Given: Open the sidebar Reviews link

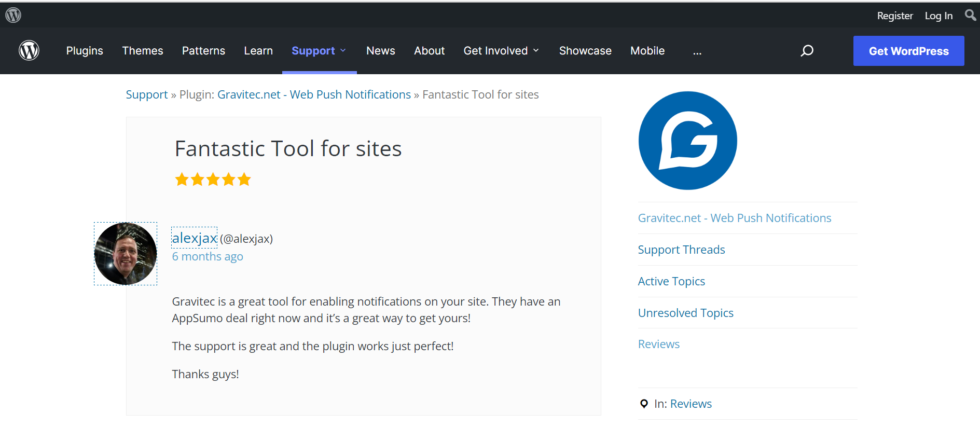Looking at the screenshot, I should [x=659, y=344].
